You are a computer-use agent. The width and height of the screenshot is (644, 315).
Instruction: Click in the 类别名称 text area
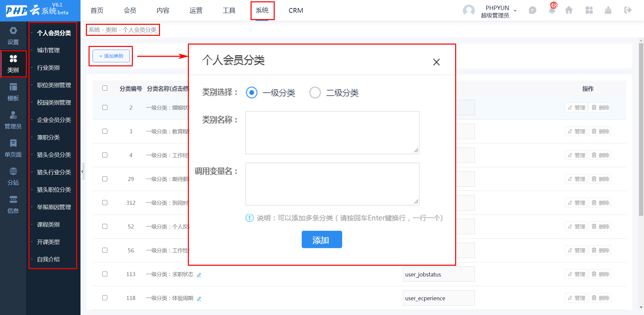coord(332,133)
